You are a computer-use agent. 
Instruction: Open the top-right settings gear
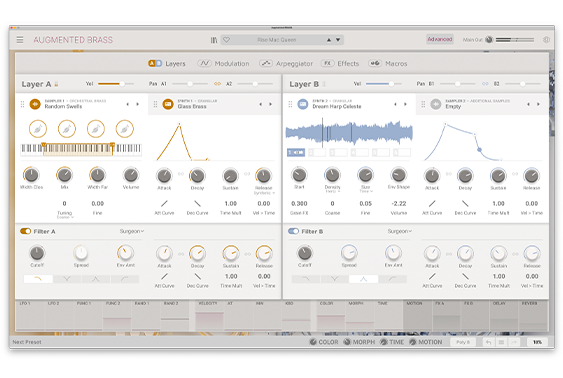546,39
